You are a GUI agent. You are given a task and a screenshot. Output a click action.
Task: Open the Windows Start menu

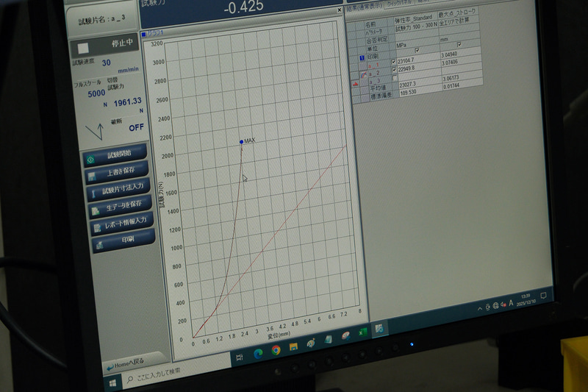(112, 384)
